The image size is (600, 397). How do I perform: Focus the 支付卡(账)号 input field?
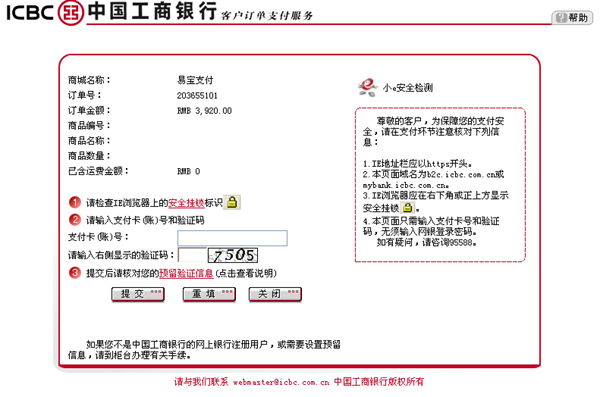(x=232, y=238)
